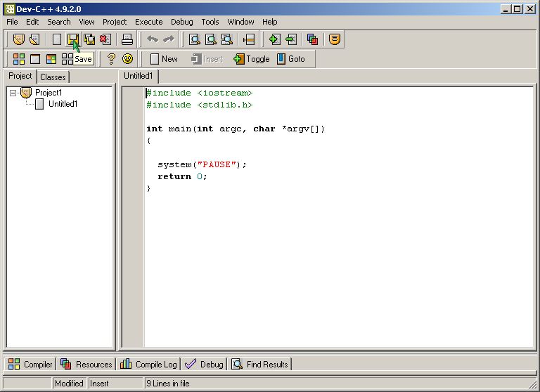This screenshot has height=392, width=540.
Task: Click the 'Modified' status bar entry
Action: click(69, 384)
